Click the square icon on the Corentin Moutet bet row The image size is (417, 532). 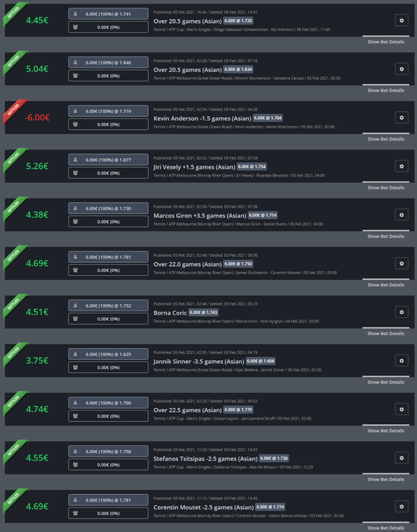(401, 507)
